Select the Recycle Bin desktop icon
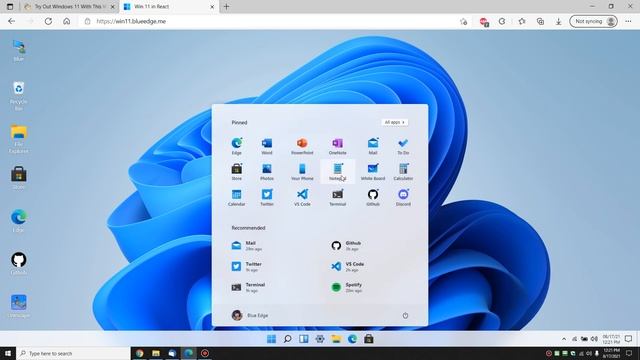The width and height of the screenshot is (640, 360). coord(18,96)
